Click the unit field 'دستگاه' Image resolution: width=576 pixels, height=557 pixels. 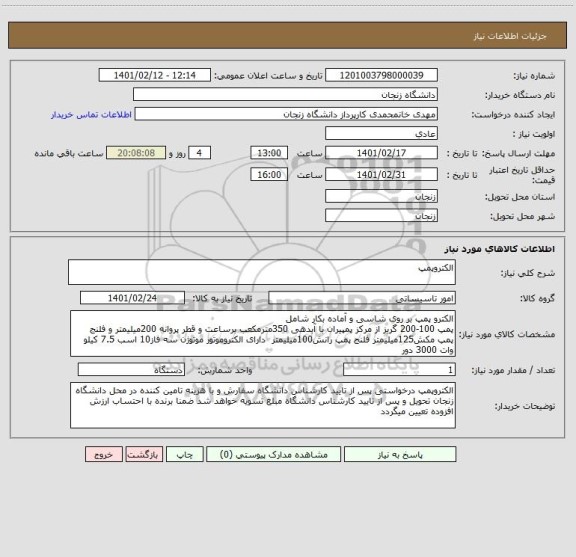pyautogui.click(x=131, y=370)
